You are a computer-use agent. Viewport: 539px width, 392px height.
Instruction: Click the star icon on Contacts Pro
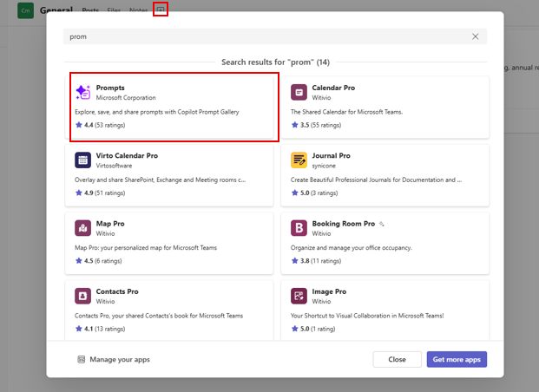[79, 329]
